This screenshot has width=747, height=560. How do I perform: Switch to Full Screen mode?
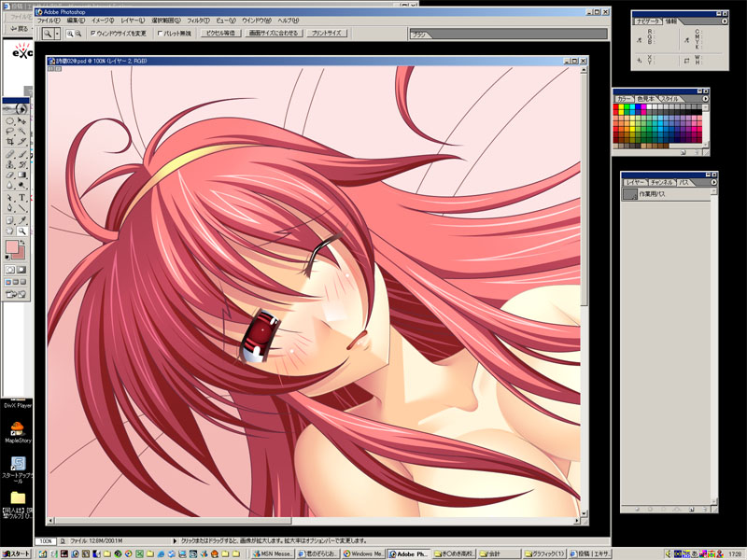(22, 283)
